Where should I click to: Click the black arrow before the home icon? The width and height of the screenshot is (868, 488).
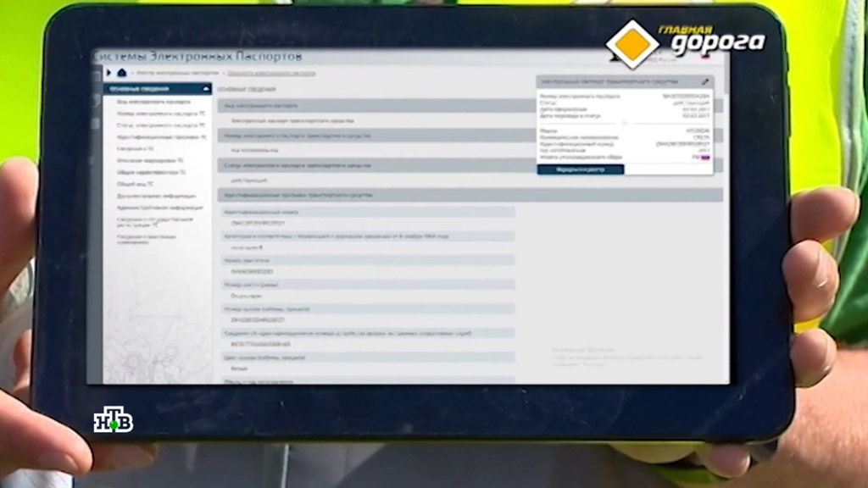[109, 73]
